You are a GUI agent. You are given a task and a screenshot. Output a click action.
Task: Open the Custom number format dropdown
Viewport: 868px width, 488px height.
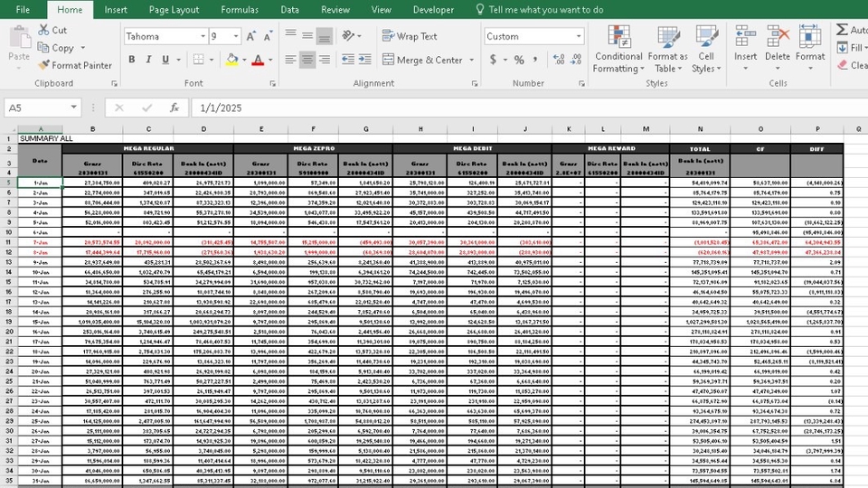point(579,36)
